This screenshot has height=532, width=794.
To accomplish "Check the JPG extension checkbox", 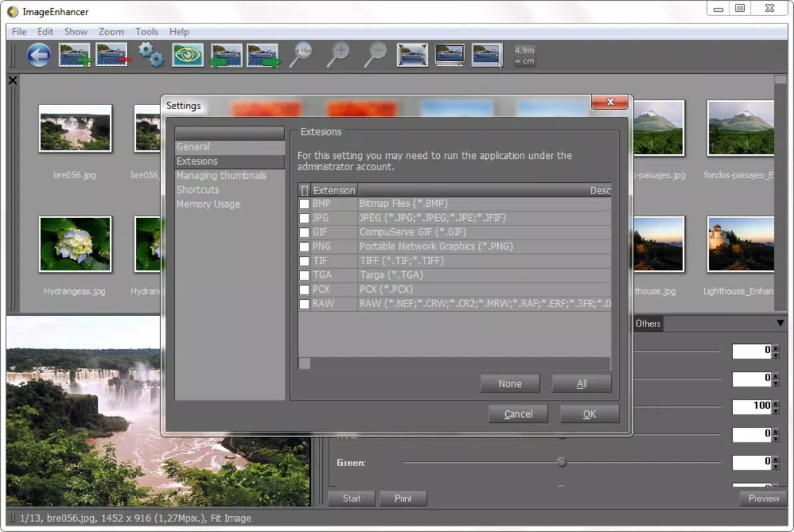I will pos(304,218).
